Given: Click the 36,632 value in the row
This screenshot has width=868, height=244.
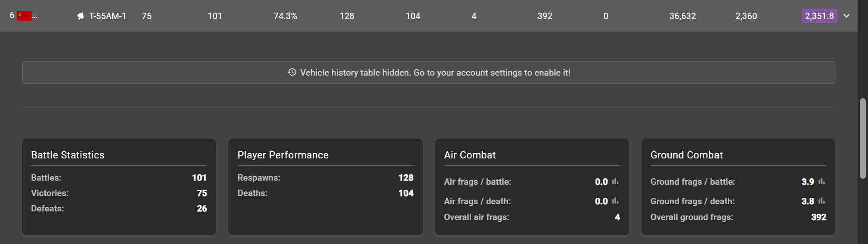Looking at the screenshot, I should [683, 16].
